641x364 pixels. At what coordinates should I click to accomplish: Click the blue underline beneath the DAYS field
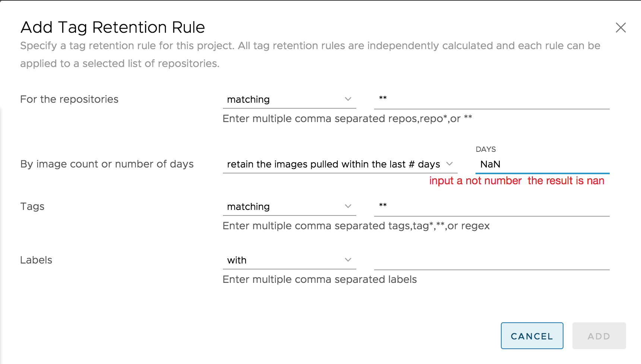point(542,173)
